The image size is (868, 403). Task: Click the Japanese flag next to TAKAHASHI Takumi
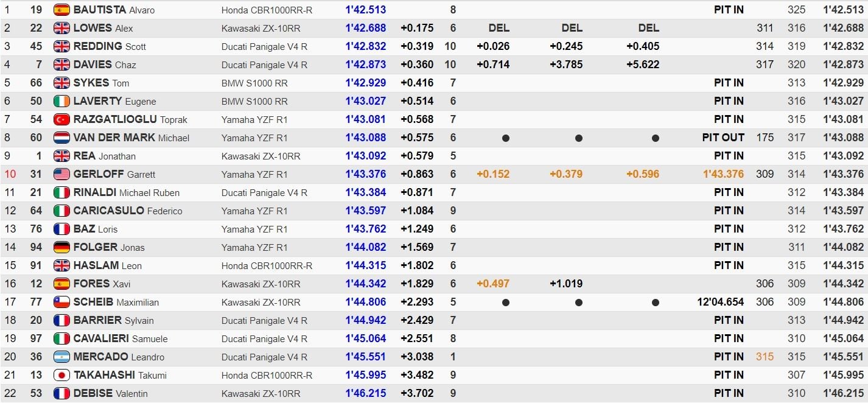pos(61,375)
